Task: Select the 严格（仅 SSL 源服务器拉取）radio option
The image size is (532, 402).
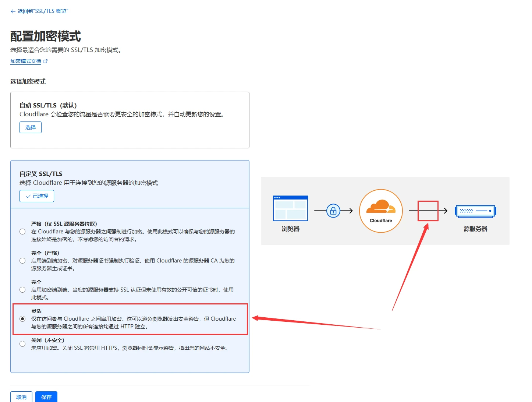Action: [x=22, y=232]
